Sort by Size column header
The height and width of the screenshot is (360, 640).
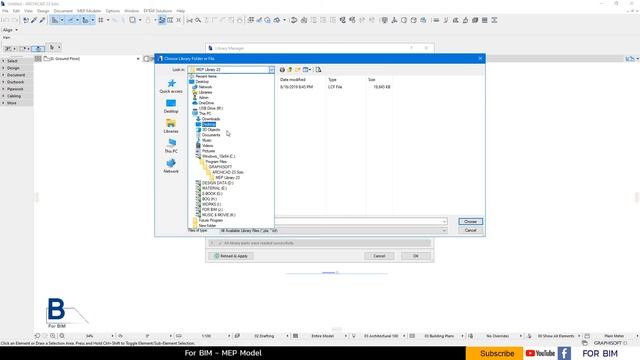pos(371,80)
